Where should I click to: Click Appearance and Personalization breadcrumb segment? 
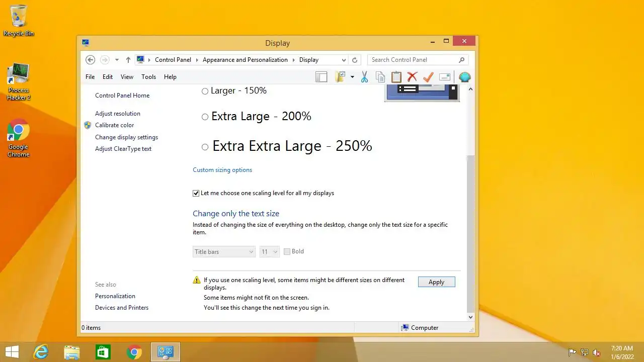(x=245, y=60)
